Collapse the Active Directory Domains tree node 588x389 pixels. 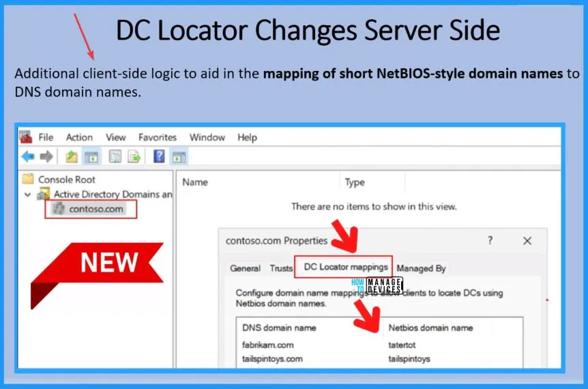27,194
